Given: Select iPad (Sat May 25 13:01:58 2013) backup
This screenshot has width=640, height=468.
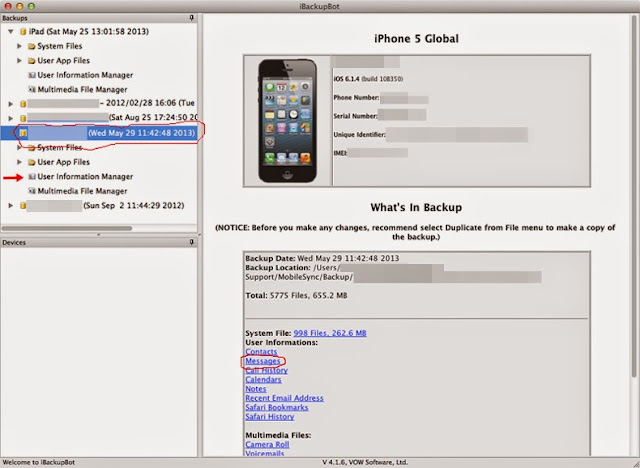Looking at the screenshot, I should pyautogui.click(x=89, y=31).
